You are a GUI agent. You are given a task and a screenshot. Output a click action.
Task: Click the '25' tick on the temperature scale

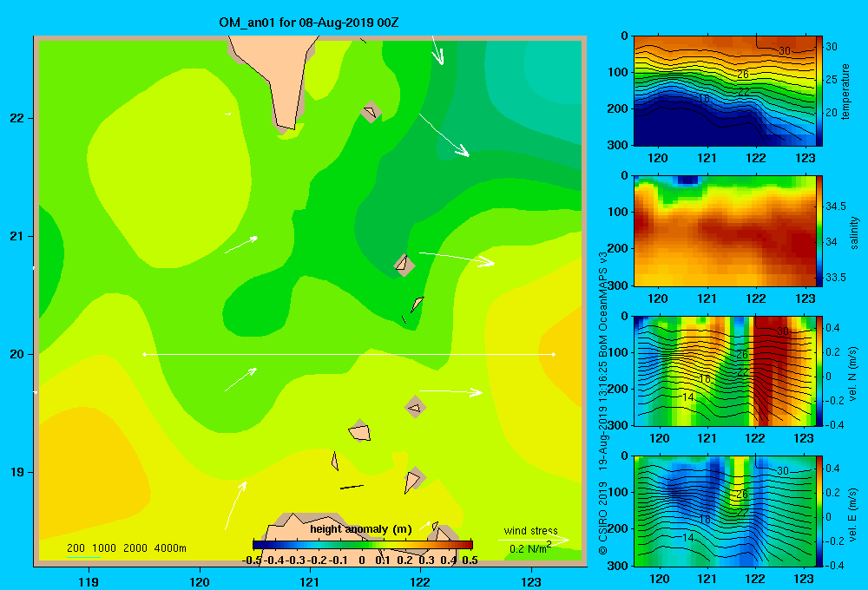point(832,80)
